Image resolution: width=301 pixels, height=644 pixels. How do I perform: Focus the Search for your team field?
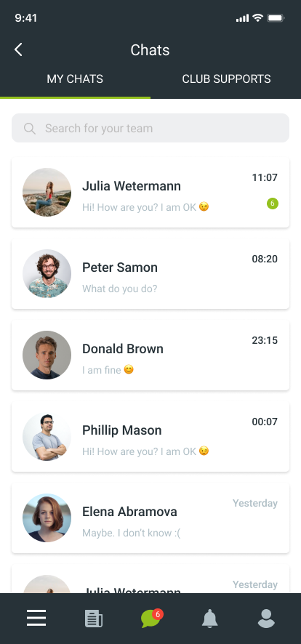coord(150,128)
